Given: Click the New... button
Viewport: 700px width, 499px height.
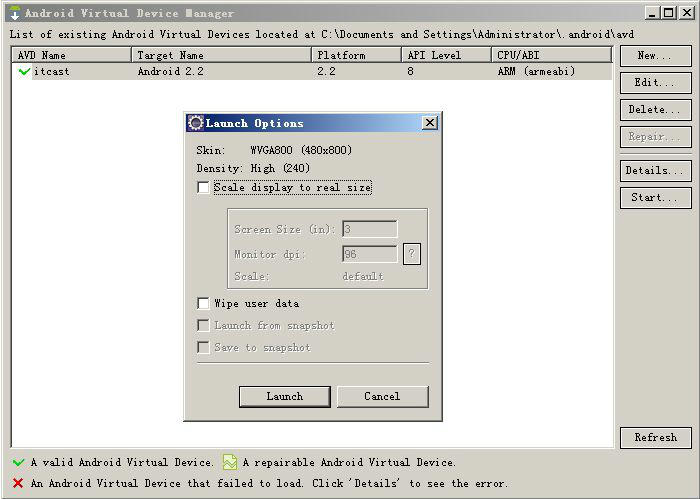Looking at the screenshot, I should click(x=655, y=56).
